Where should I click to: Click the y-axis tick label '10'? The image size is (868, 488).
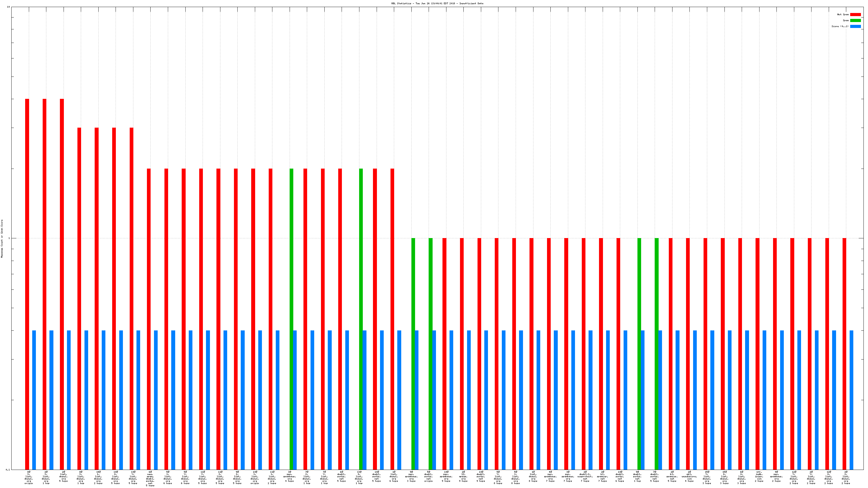pos(8,7)
